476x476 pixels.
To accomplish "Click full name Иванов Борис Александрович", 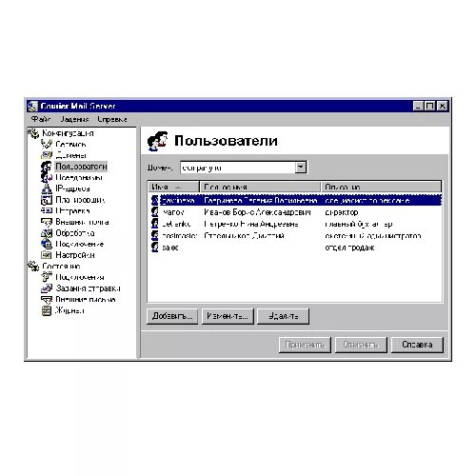I will (x=257, y=212).
